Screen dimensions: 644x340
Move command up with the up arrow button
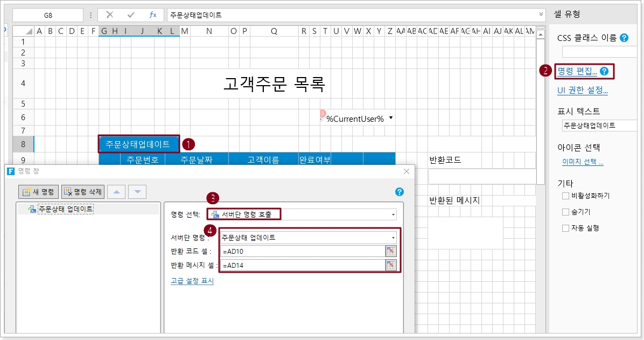click(116, 191)
